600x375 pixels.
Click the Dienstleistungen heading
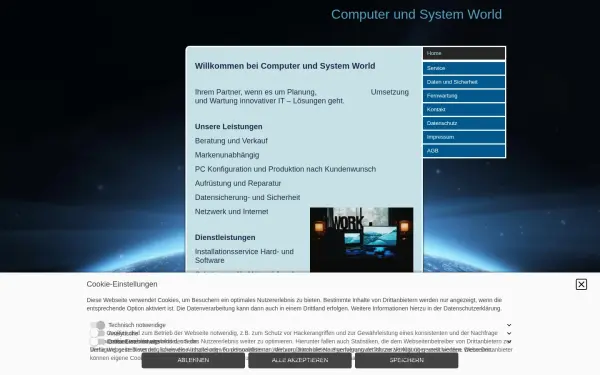[225, 238]
